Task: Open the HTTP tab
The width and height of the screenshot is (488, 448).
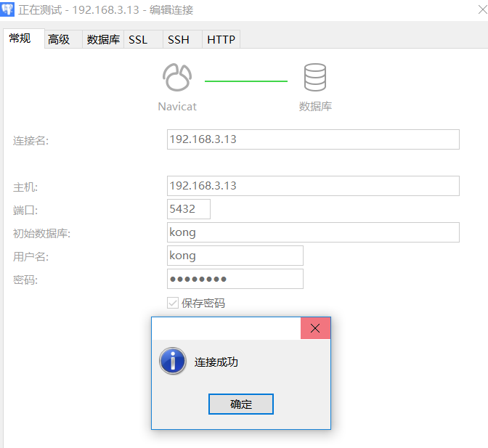Action: pos(221,39)
